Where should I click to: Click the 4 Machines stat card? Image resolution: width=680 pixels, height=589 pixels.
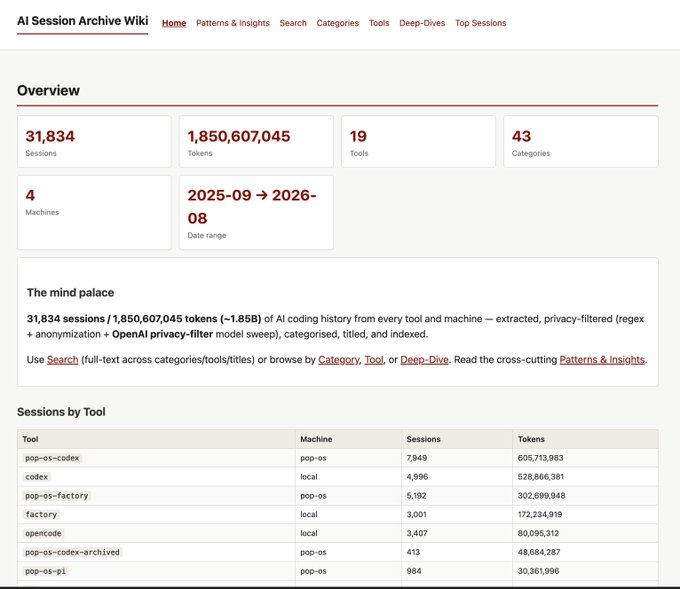[94, 213]
